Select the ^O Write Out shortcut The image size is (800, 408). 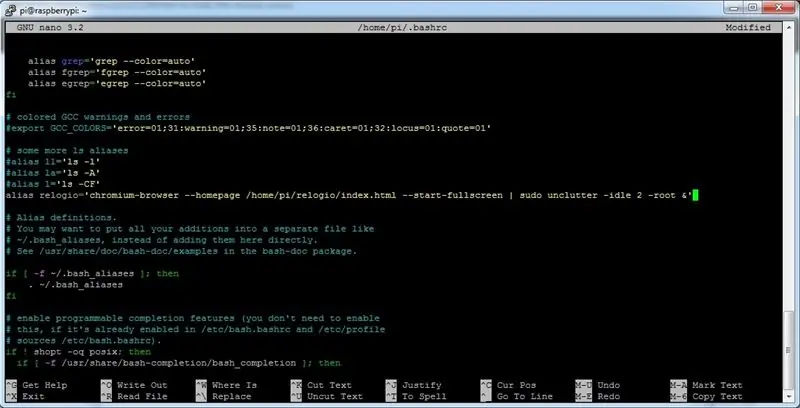pos(134,385)
